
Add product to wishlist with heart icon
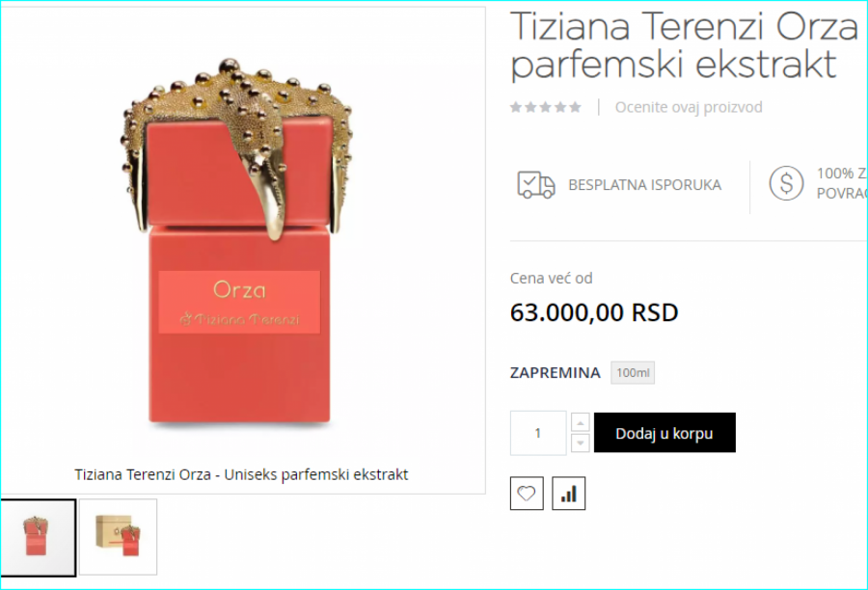tap(527, 494)
